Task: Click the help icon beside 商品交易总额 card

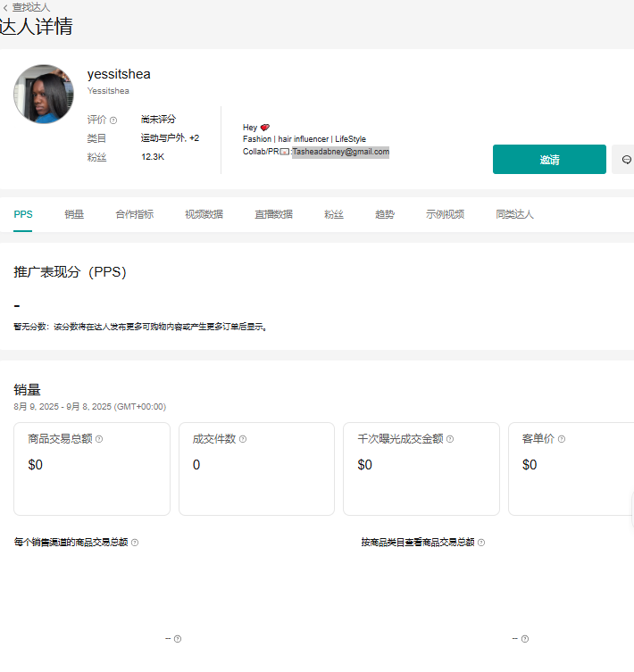Action: pos(99,439)
